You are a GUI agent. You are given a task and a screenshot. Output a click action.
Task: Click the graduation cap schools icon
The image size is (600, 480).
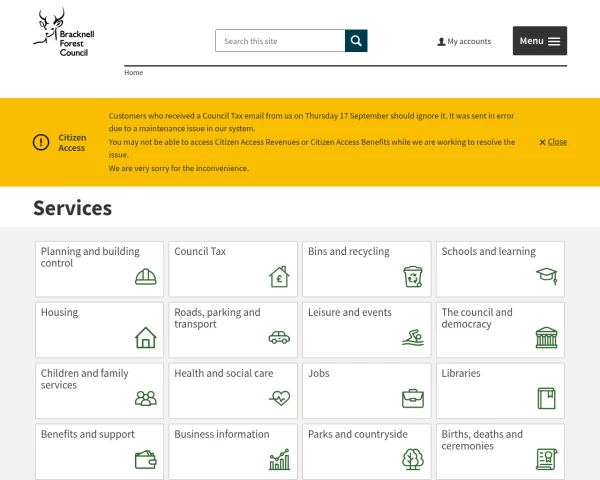pos(547,276)
